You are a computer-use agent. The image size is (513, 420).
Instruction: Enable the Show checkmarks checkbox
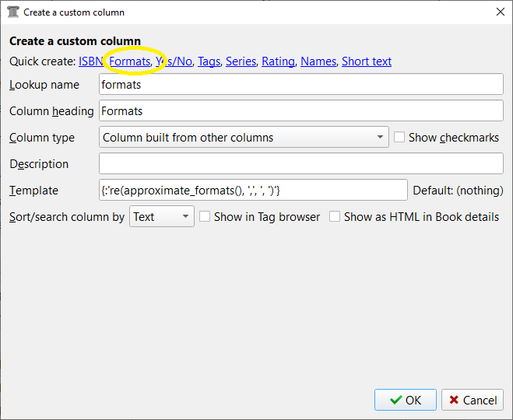pos(400,138)
